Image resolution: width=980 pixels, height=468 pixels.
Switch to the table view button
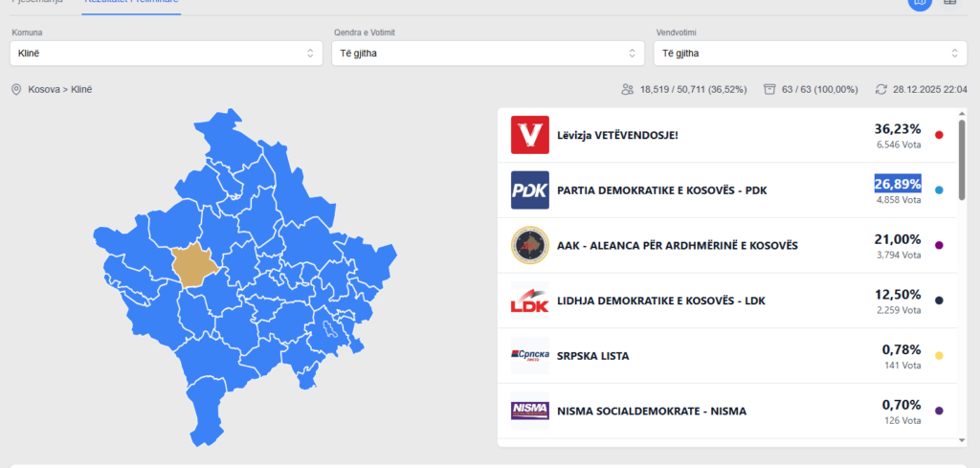coord(950,2)
